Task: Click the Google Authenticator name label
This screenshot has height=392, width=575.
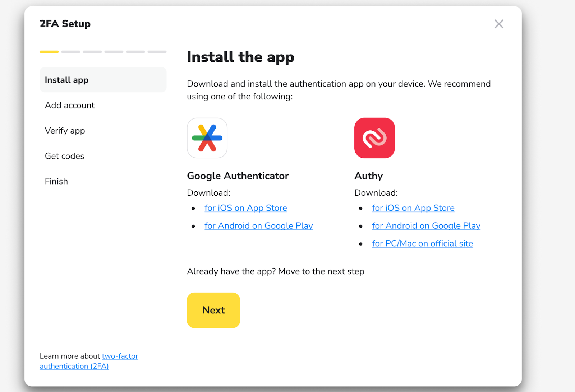Action: [x=238, y=176]
